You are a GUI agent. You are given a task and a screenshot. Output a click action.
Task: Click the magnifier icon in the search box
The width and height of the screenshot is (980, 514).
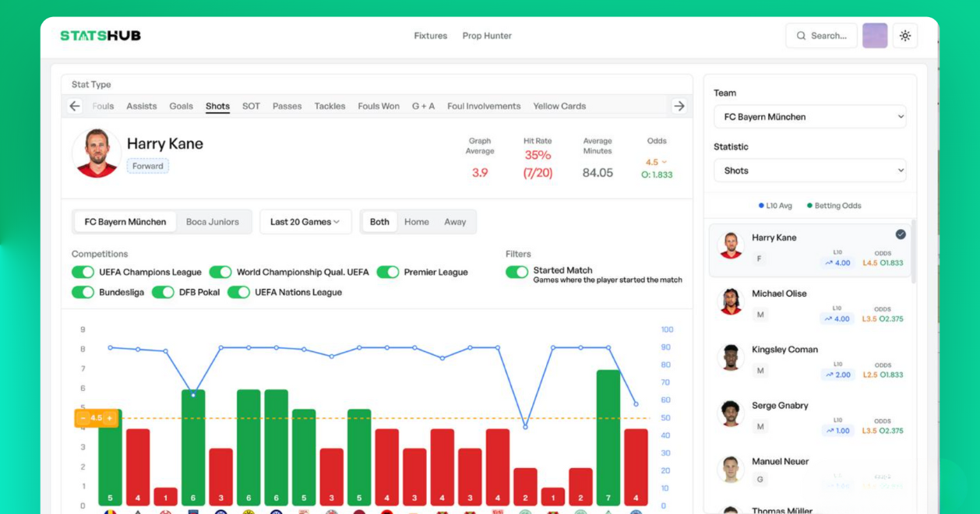coord(801,36)
